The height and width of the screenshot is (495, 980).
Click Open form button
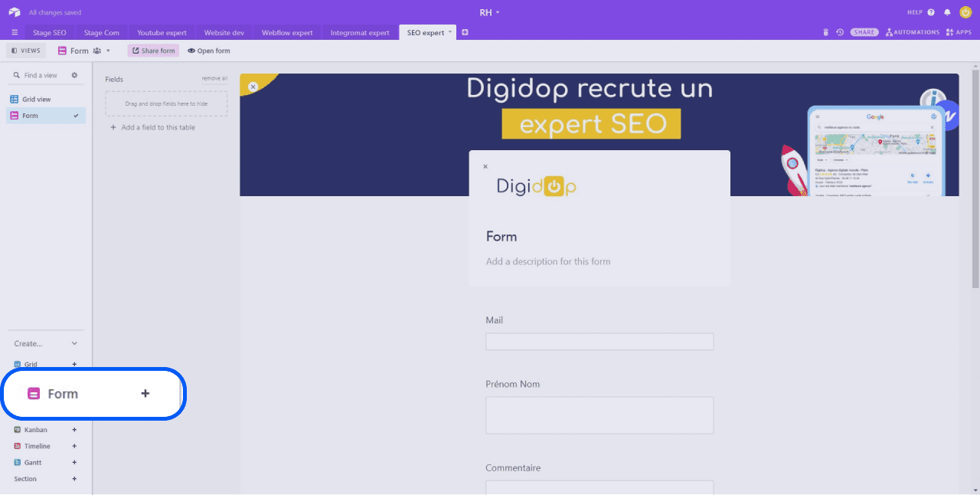pyautogui.click(x=209, y=51)
